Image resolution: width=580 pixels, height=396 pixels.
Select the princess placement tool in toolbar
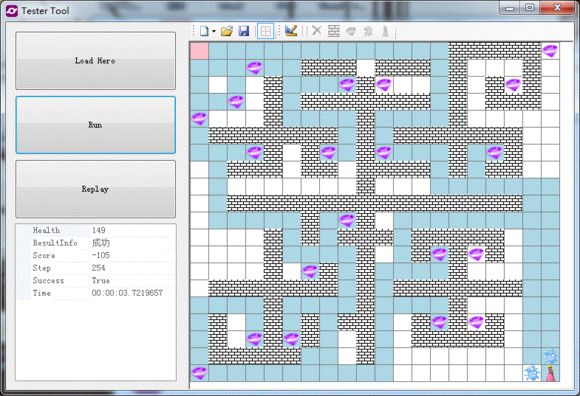pyautogui.click(x=385, y=31)
